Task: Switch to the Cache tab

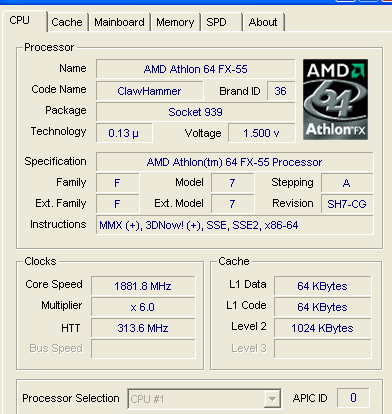Action: click(67, 22)
